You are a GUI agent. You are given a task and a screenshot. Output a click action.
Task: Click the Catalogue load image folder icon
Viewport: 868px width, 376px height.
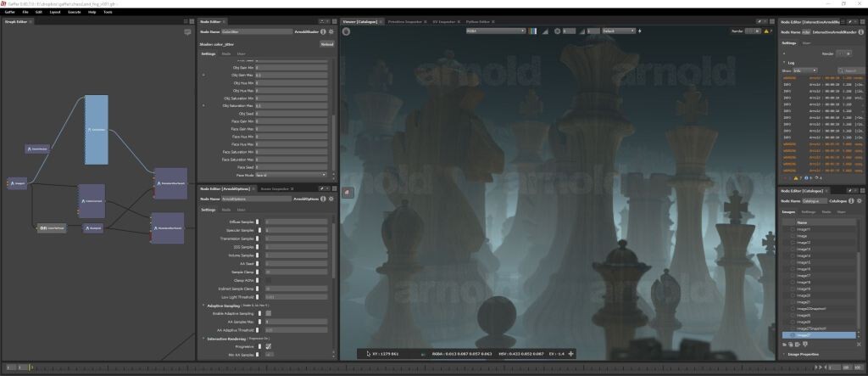tap(785, 345)
